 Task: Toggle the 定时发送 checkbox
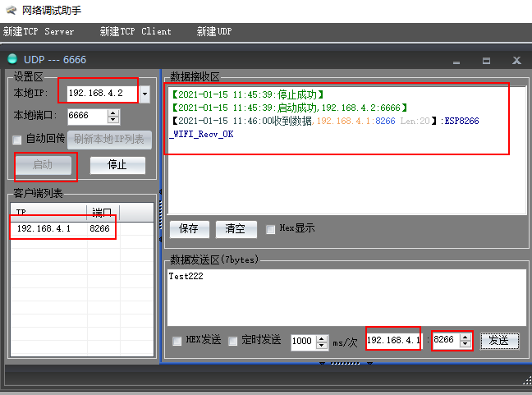click(232, 341)
